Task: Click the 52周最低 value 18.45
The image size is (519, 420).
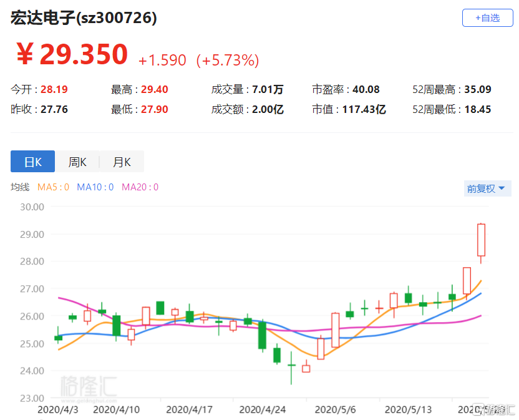Action: (x=478, y=109)
